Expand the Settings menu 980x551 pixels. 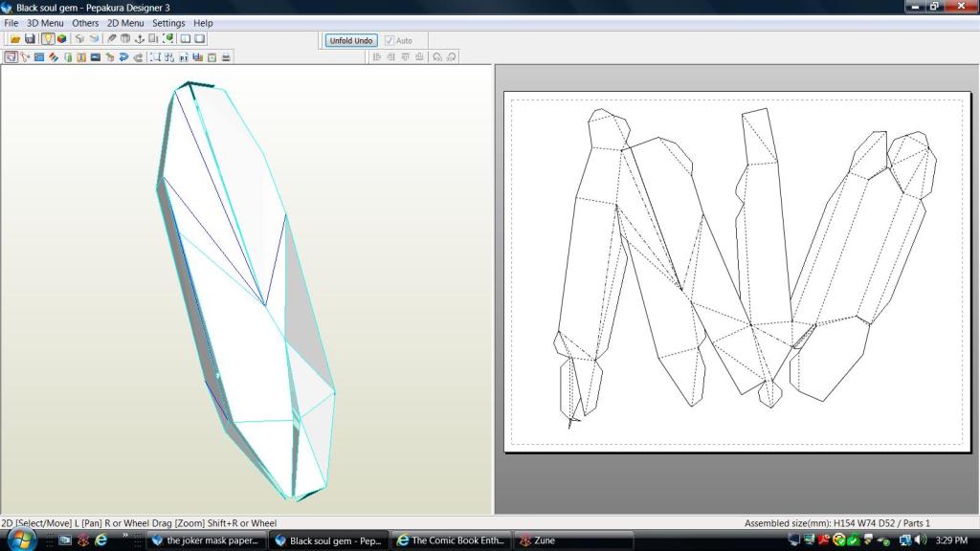168,23
